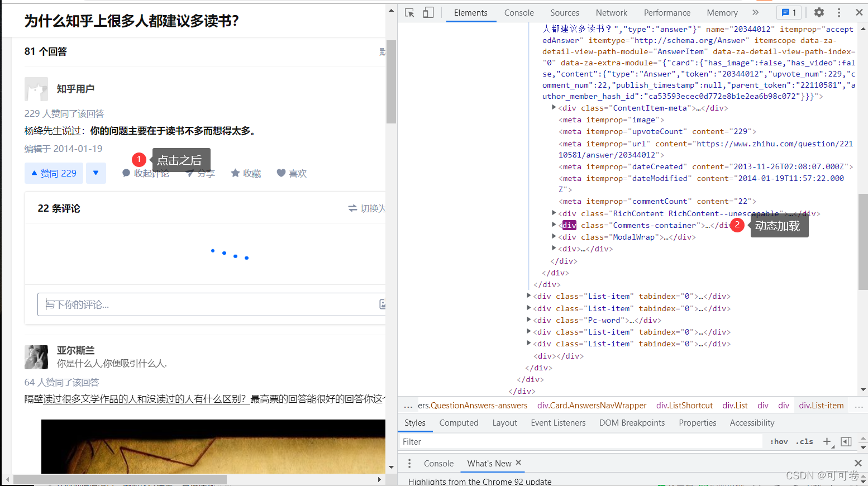Open linked question 隔壁读过很多文学作品
Screen dimensions: 868x486
coord(145,399)
